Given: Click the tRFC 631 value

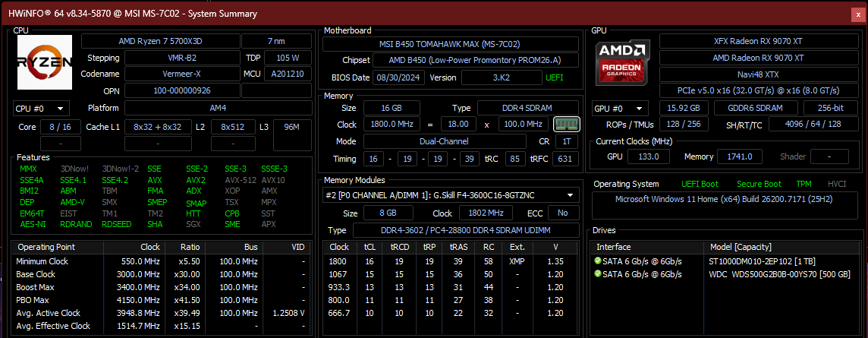Looking at the screenshot, I should coord(565,159).
